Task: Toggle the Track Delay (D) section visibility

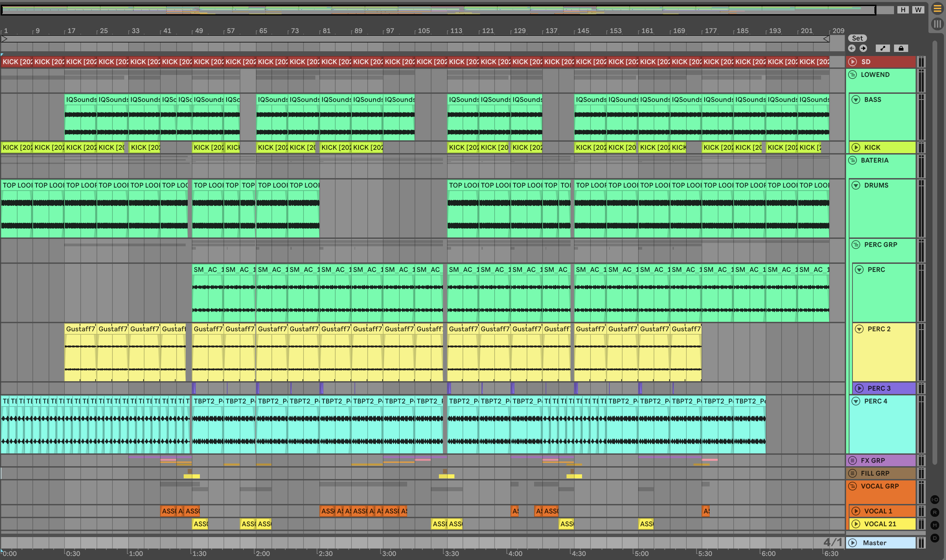Action: pos(935,538)
